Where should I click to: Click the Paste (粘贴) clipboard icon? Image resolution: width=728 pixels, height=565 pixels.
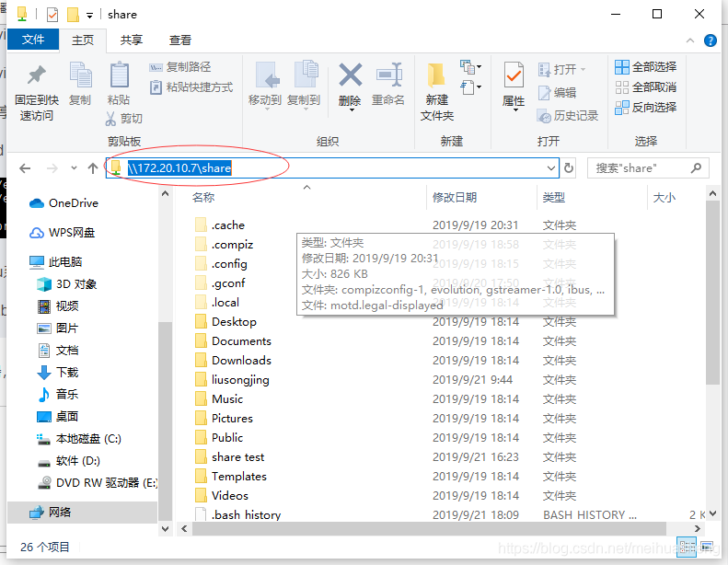(x=119, y=75)
